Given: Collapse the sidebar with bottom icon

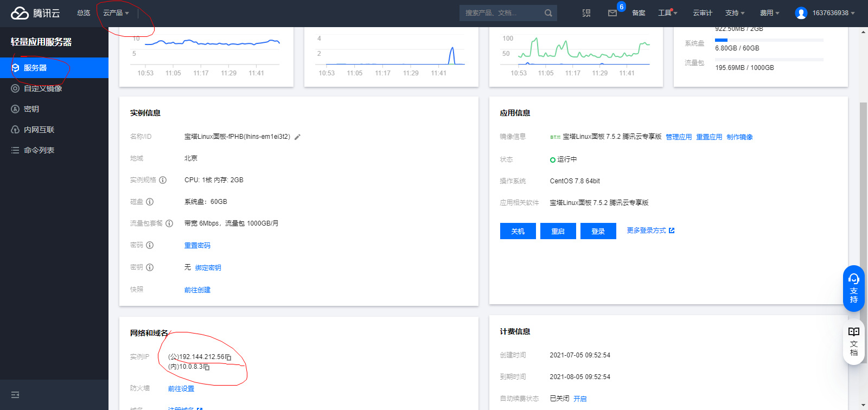Looking at the screenshot, I should tap(15, 395).
